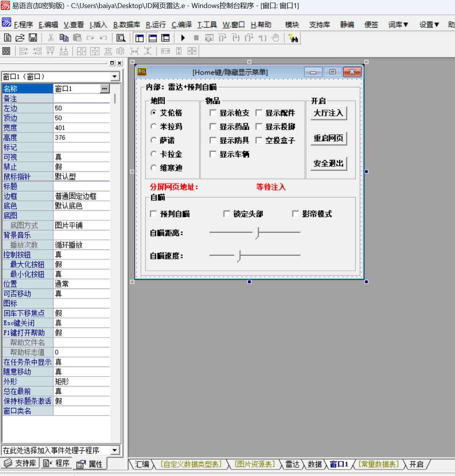Screen dimensions: 455x476
Task: Expand the event handler subroutine dropdown
Action: [x=114, y=450]
